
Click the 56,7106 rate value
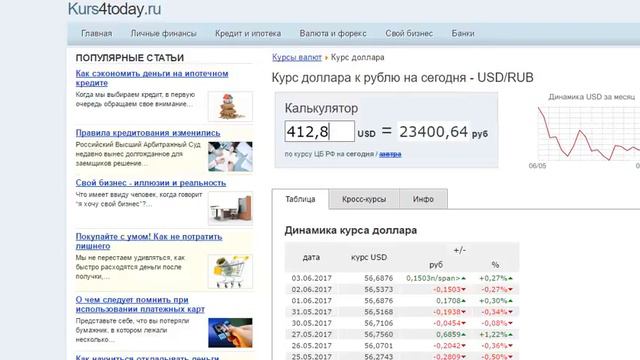tap(379, 323)
